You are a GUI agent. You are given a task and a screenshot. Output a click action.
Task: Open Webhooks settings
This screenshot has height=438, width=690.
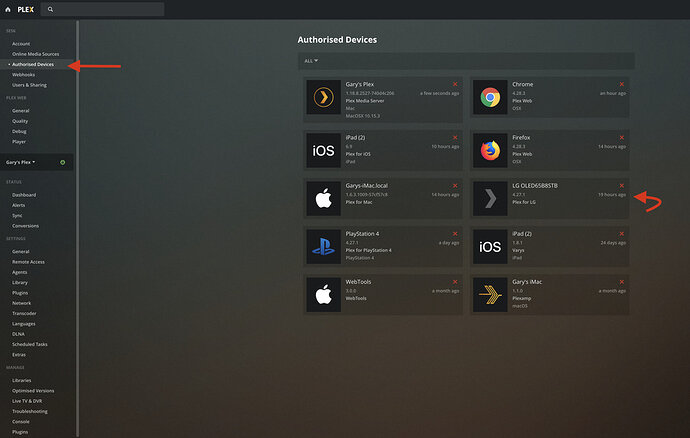coord(23,75)
